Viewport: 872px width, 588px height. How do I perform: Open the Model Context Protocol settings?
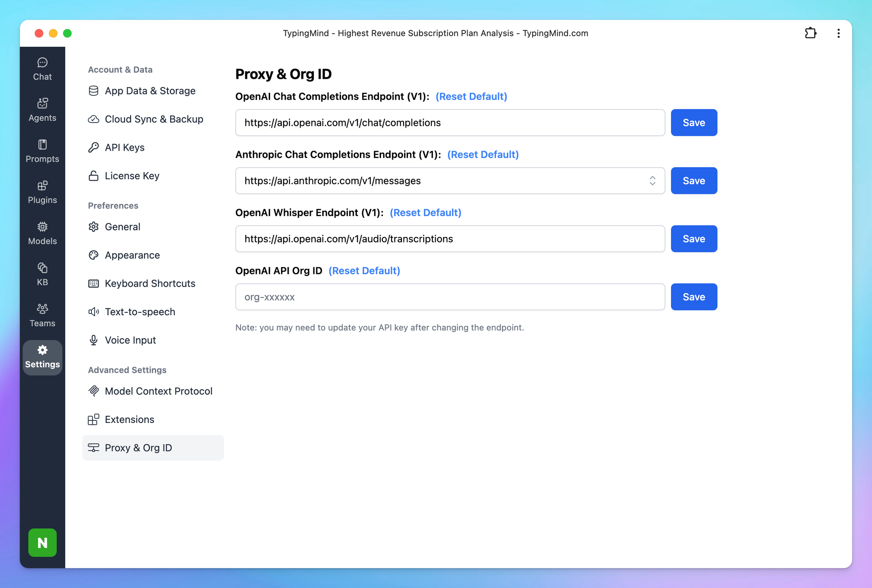[158, 391]
